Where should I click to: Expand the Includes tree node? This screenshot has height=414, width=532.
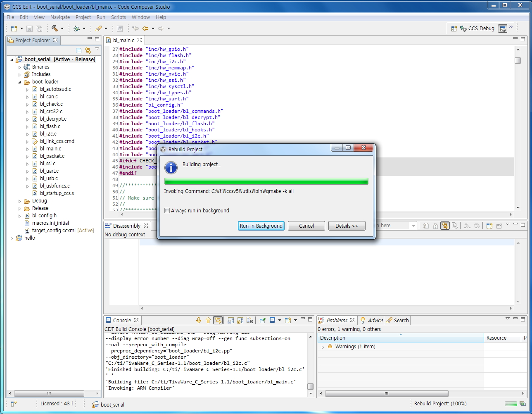(19, 74)
